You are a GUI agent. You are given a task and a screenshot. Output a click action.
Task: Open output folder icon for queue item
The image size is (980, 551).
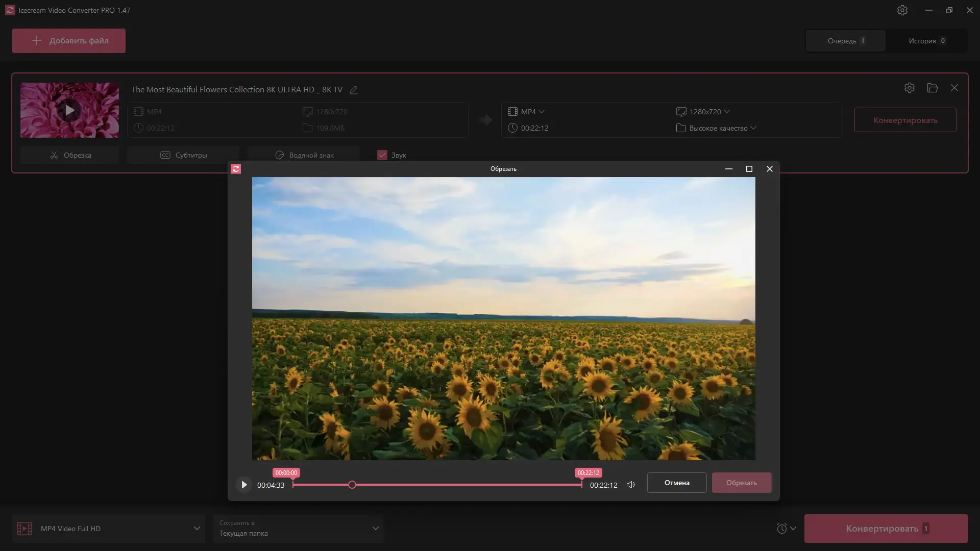[x=932, y=88]
